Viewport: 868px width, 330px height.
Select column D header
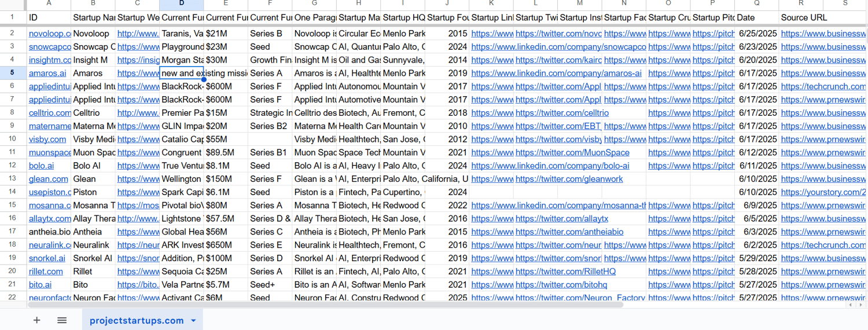coord(182,3)
